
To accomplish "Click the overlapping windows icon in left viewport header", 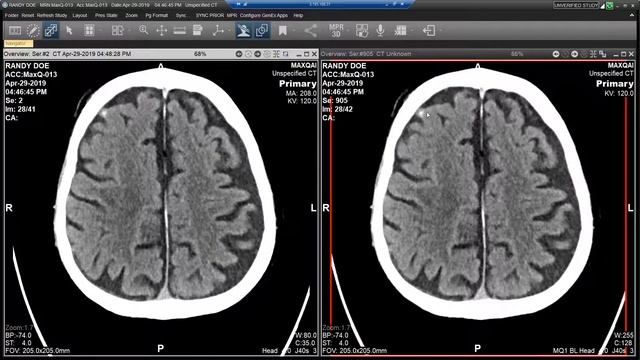I will (286, 54).
